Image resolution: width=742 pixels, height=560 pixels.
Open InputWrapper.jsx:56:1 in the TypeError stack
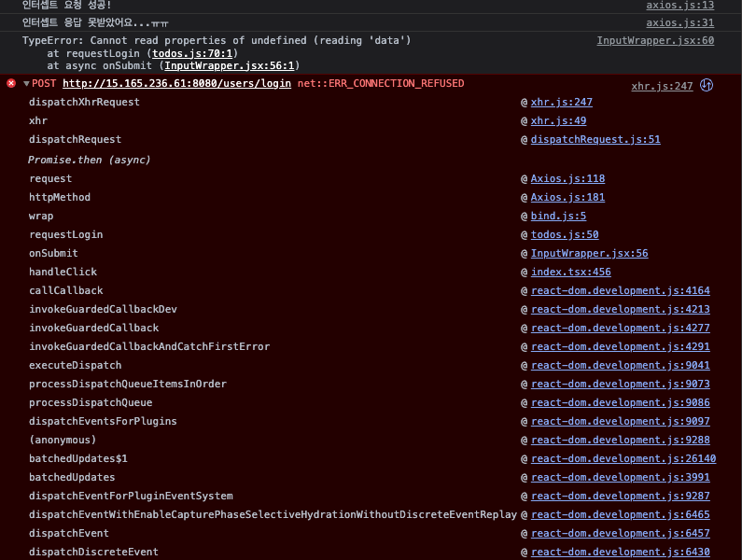pyautogui.click(x=230, y=65)
